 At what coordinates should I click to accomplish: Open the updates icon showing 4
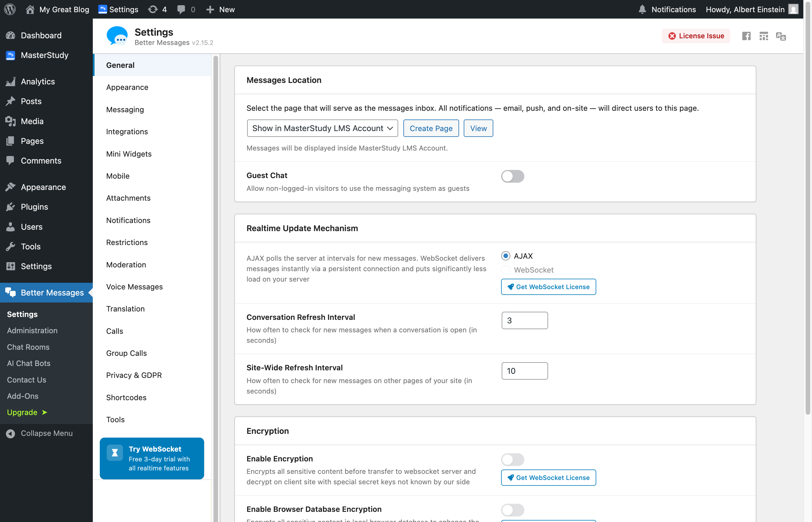pos(153,9)
